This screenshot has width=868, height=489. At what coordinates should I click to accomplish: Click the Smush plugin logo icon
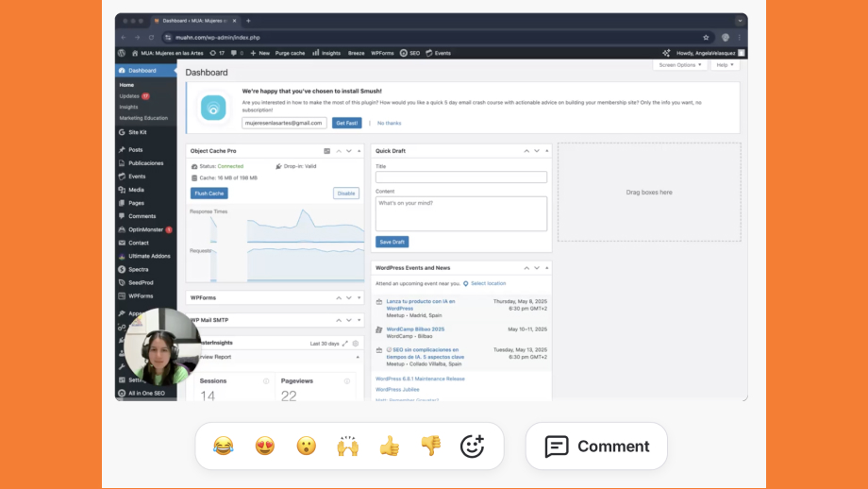click(x=213, y=108)
